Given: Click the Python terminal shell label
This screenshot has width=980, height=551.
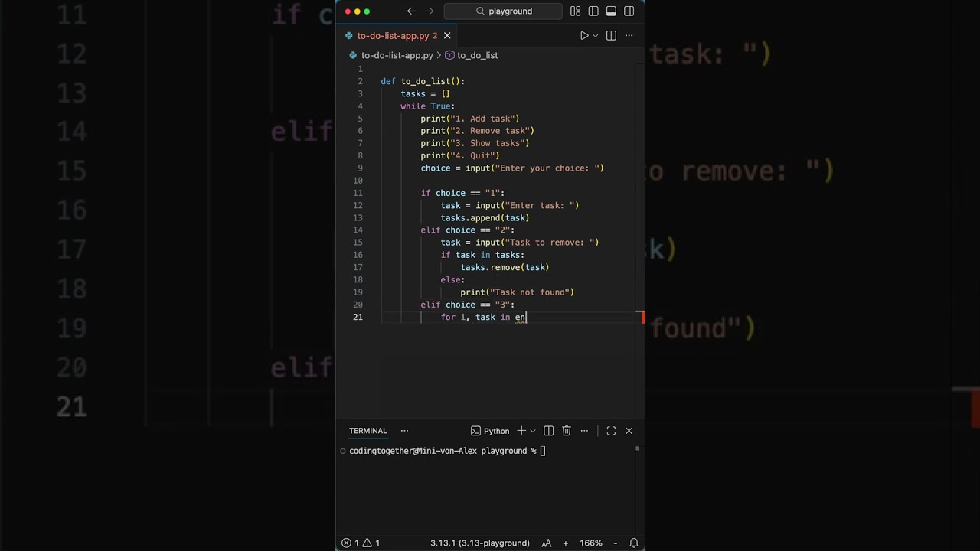Looking at the screenshot, I should 490,431.
